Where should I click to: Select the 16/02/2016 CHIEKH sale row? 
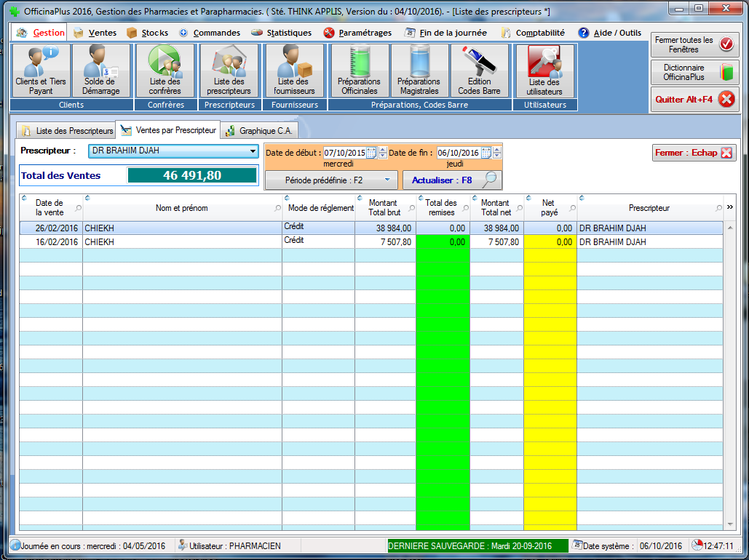click(x=182, y=242)
